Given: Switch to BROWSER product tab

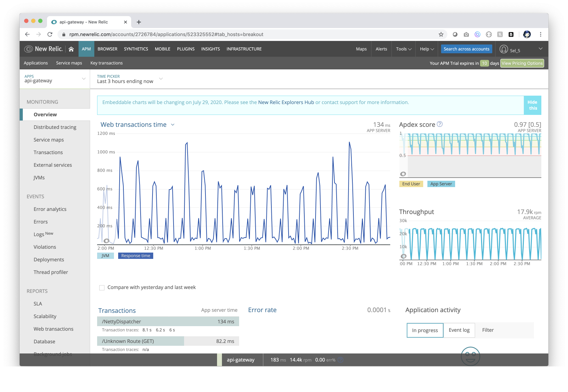Looking at the screenshot, I should [108, 49].
